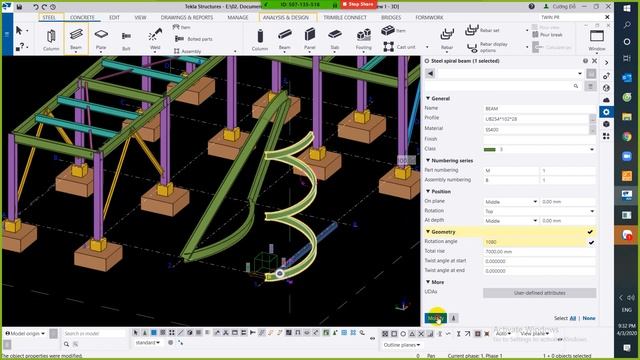Screen dimensions: 640x360
Task: Switch to the STEEL ribbon tab
Action: (49, 18)
